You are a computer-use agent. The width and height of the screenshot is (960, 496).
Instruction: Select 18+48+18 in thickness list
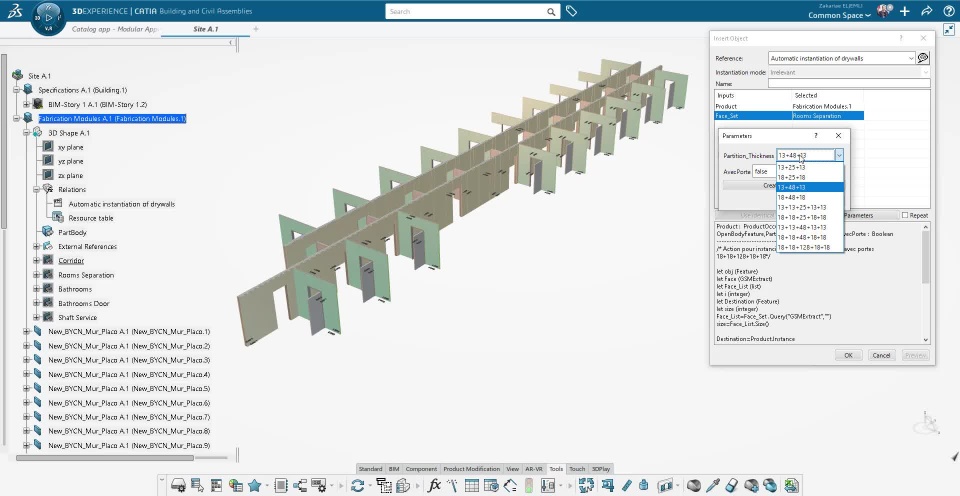click(791, 197)
